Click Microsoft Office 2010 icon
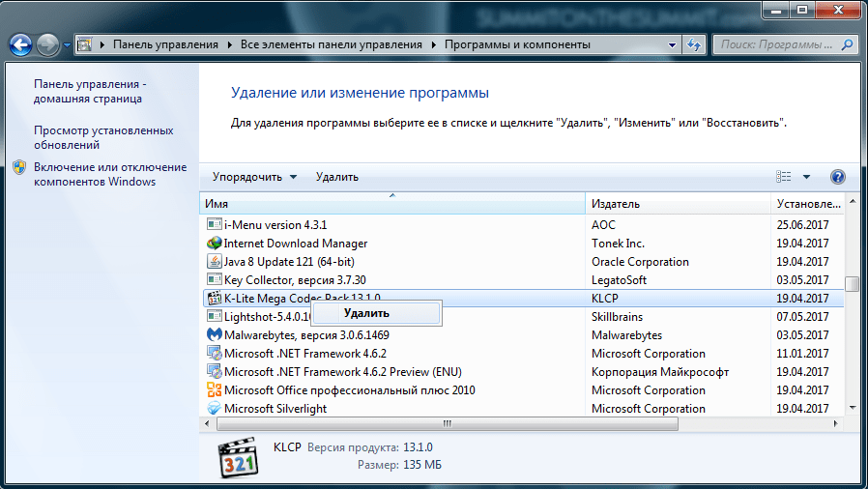 point(215,390)
